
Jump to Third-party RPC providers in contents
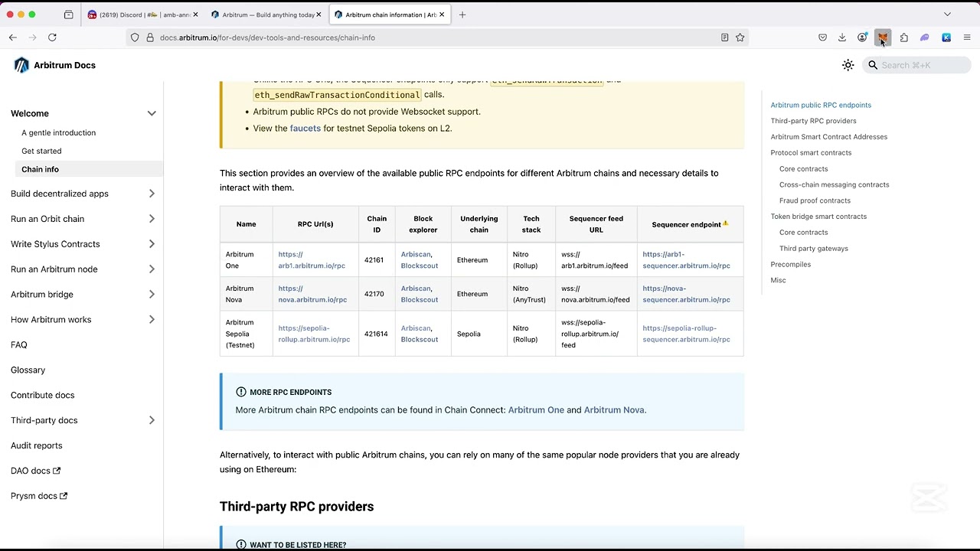pos(813,121)
